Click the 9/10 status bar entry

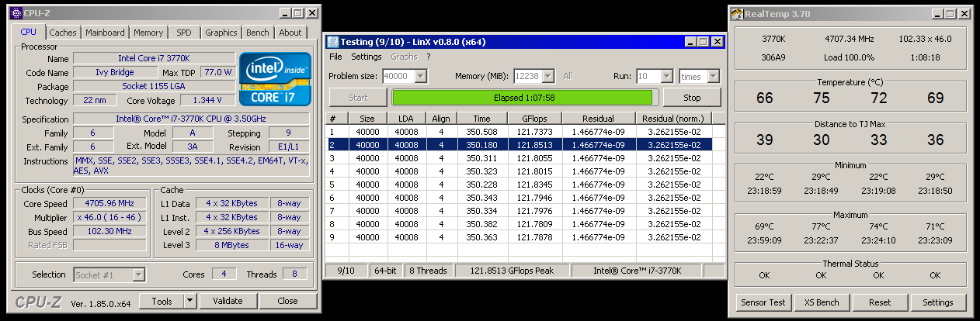coord(346,270)
